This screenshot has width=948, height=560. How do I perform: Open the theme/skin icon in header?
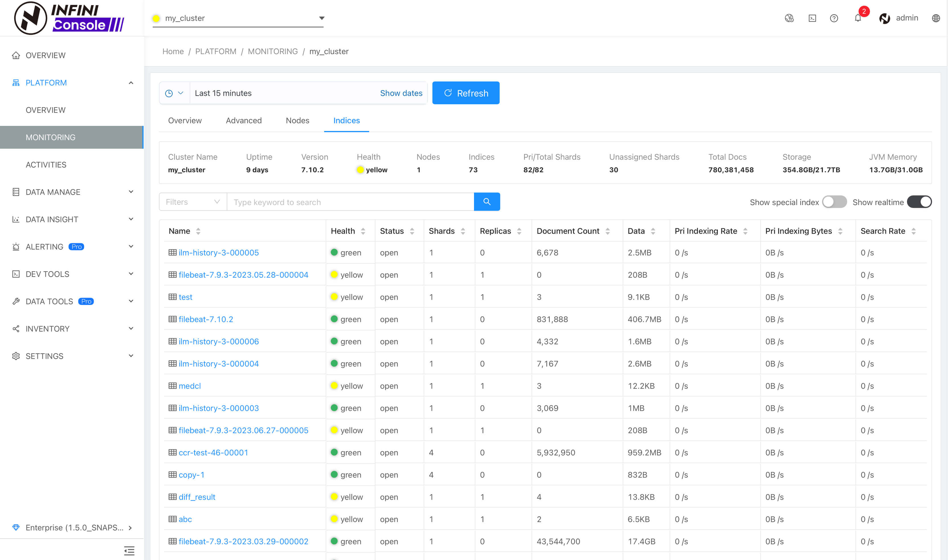(789, 18)
